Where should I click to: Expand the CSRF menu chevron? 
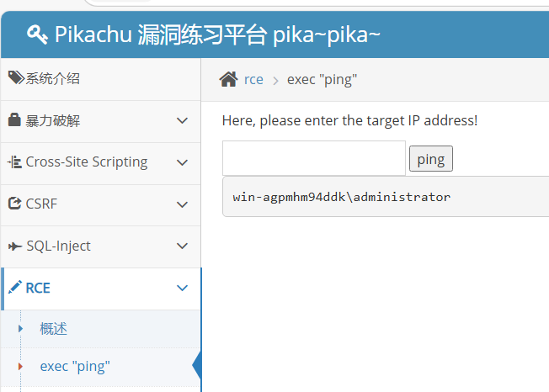pos(182,204)
